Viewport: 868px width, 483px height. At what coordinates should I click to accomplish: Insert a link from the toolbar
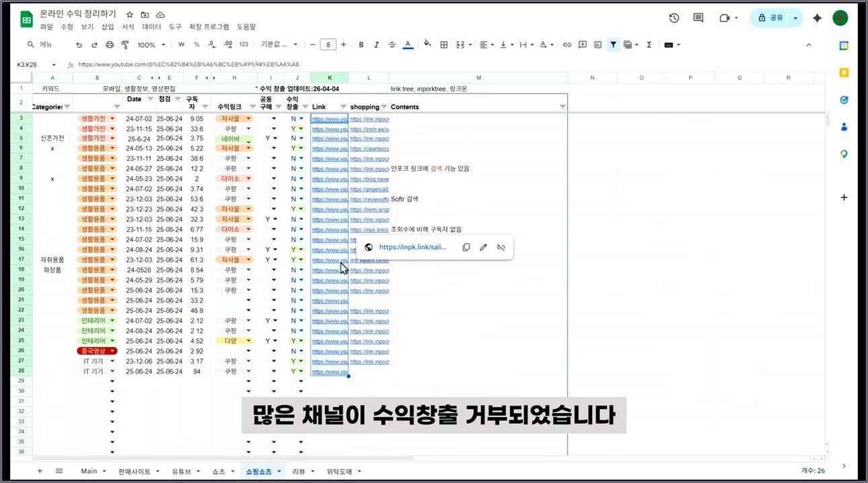pyautogui.click(x=567, y=45)
